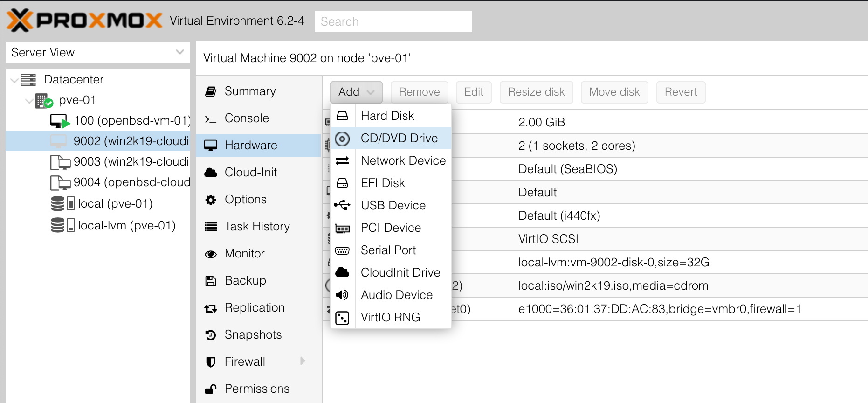Choose Serial Port from Add menu
Screen dimensions: 868x403
(391, 250)
